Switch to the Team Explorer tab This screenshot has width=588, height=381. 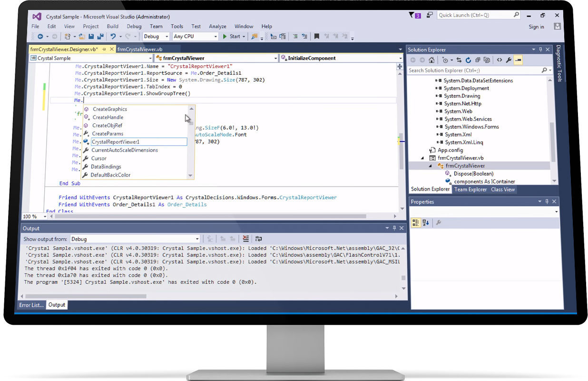pyautogui.click(x=470, y=189)
